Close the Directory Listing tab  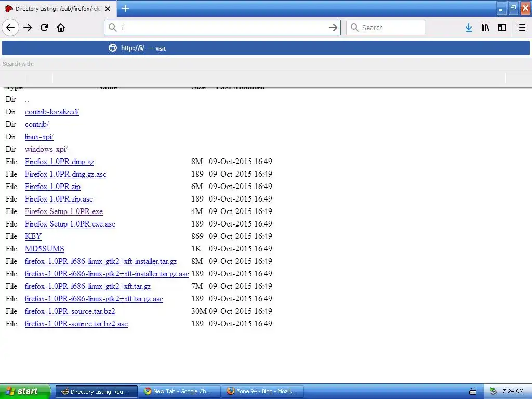(108, 9)
